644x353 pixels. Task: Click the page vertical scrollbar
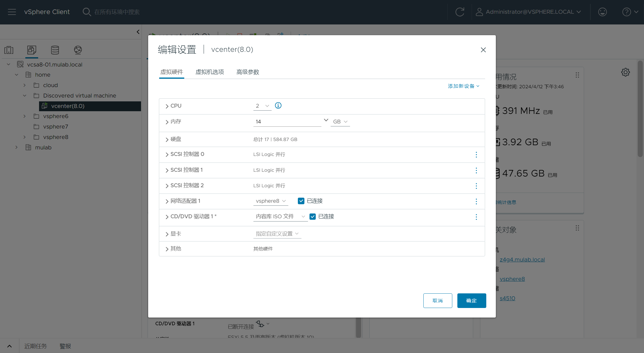(x=640, y=109)
